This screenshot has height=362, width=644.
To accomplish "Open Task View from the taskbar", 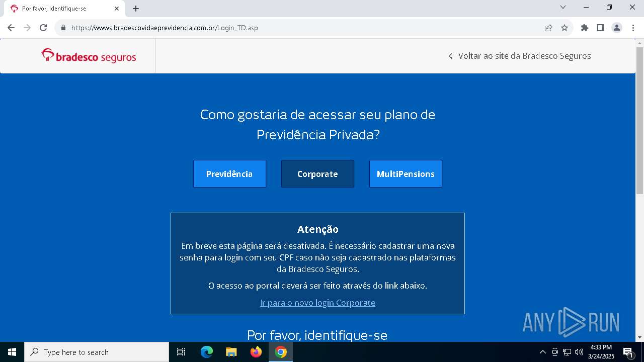I will click(181, 352).
